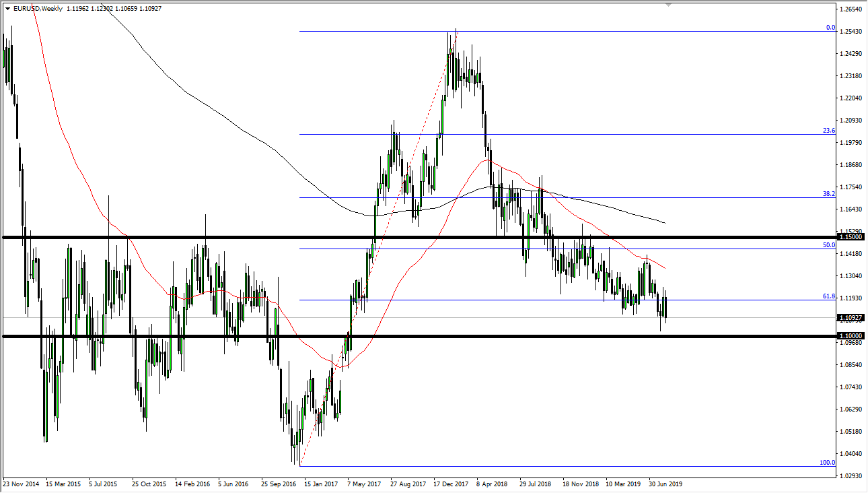Click the 1.10000 horizontal line price label
868x493 pixels.
coord(850,336)
